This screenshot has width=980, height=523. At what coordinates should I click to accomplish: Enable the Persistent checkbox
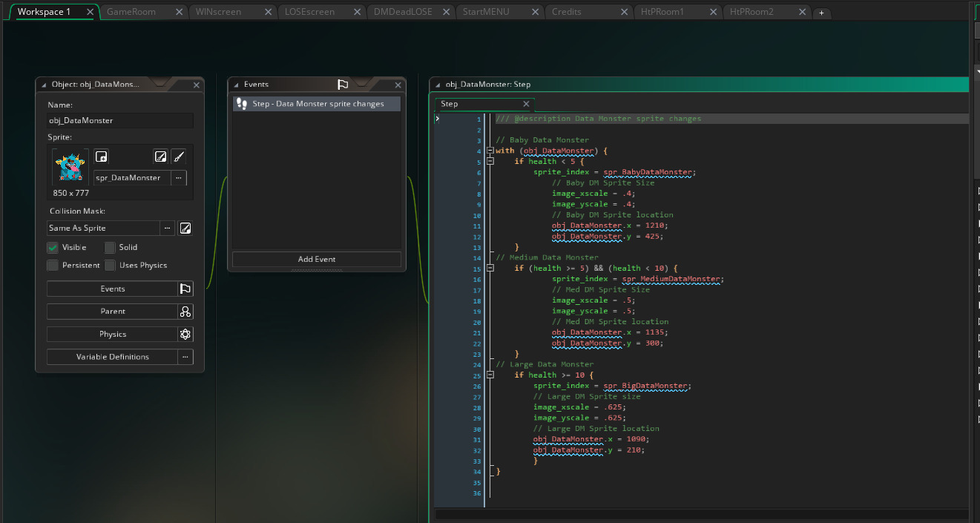tap(53, 265)
